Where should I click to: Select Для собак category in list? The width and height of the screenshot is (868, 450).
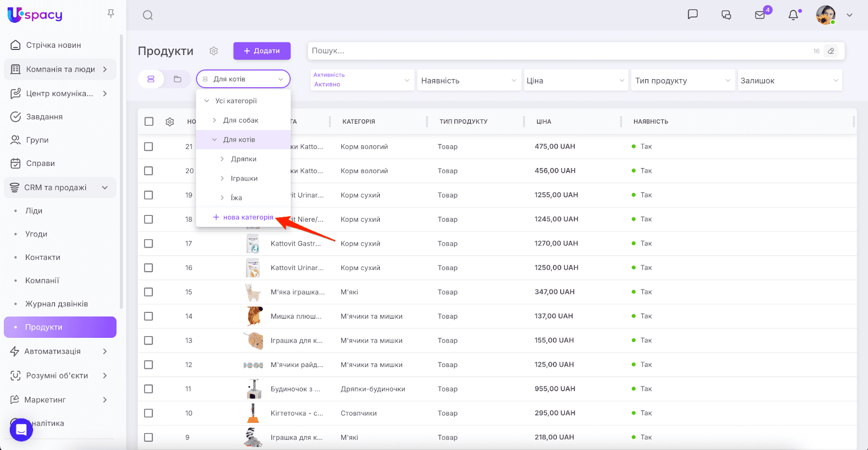(241, 120)
